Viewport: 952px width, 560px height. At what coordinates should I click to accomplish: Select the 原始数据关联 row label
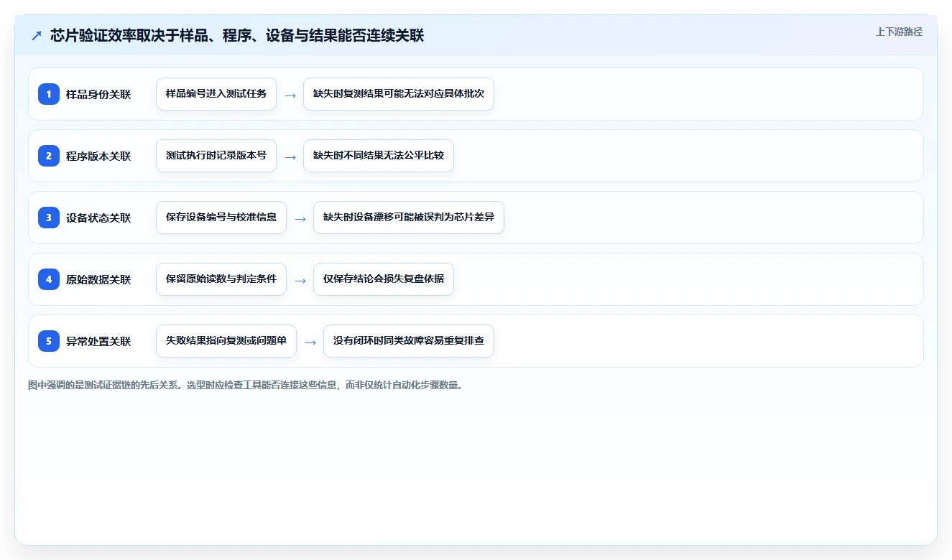coord(98,279)
